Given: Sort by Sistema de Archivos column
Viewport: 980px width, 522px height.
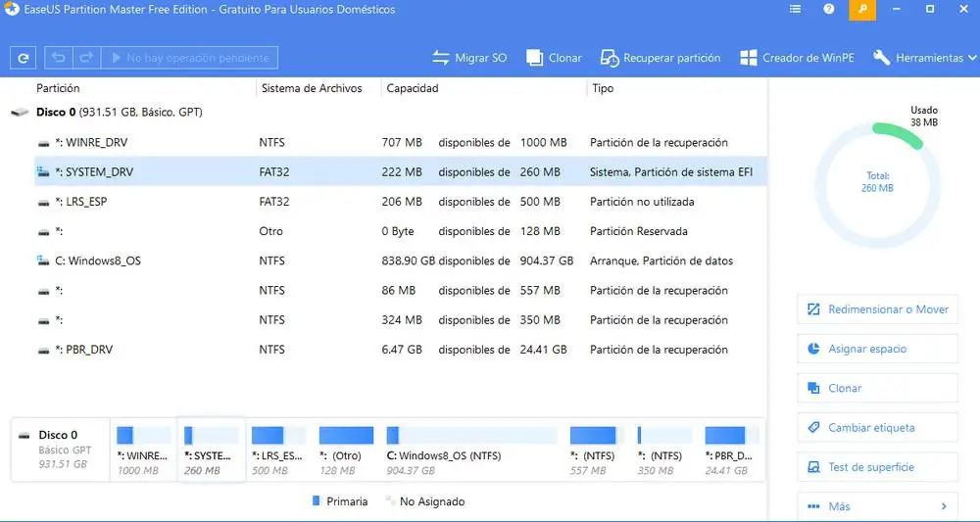Looking at the screenshot, I should 312,88.
